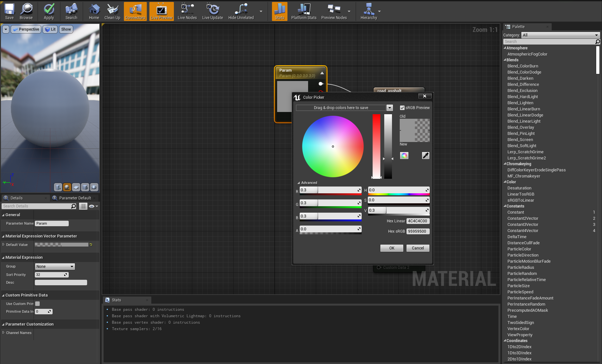Image resolution: width=602 pixels, height=364 pixels.
Task: Select cube preview mesh icon
Action: (85, 187)
